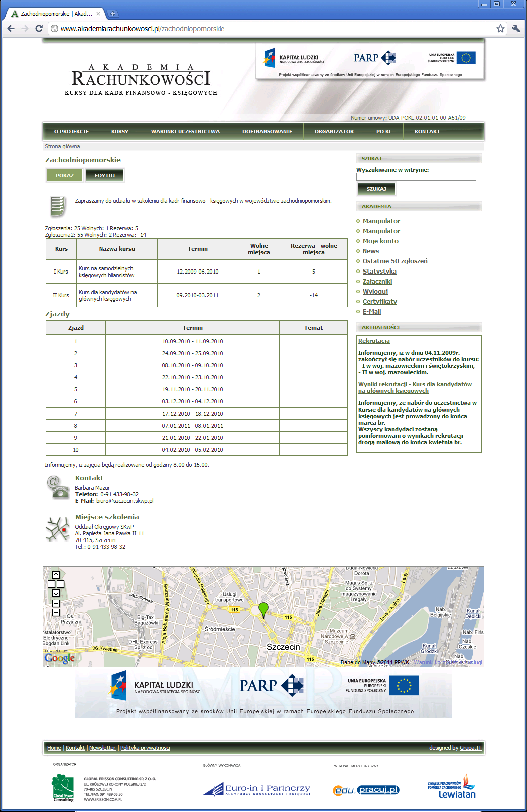
Task: Open the browser wrench settings menu
Action: tap(516, 29)
